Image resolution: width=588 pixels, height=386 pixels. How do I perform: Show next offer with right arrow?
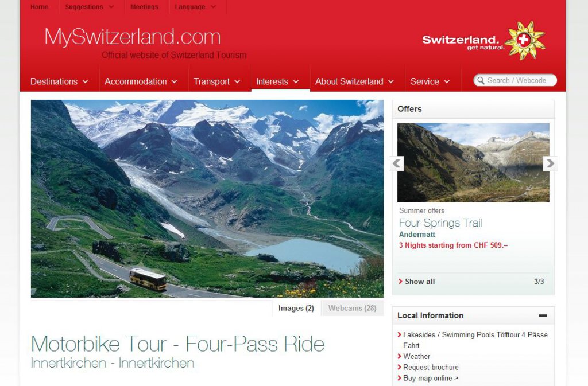(x=550, y=163)
